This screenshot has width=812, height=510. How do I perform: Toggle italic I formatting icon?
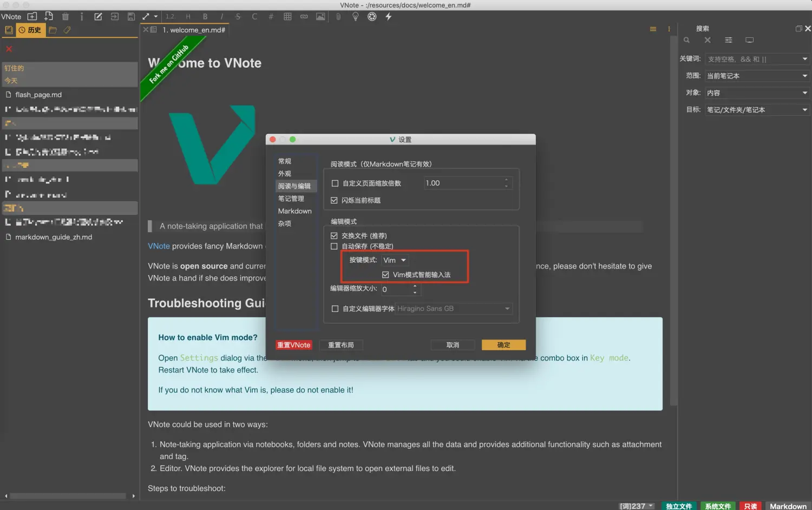tap(221, 17)
